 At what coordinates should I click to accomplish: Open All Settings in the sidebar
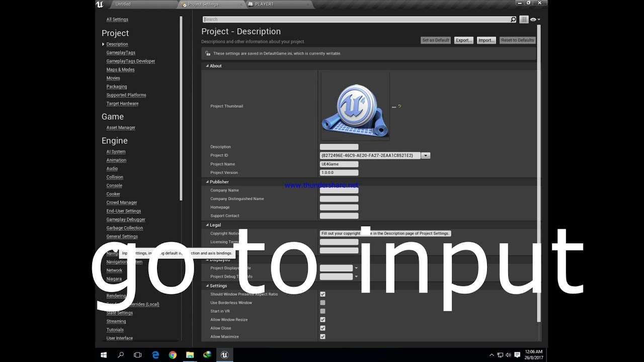pyautogui.click(x=117, y=20)
